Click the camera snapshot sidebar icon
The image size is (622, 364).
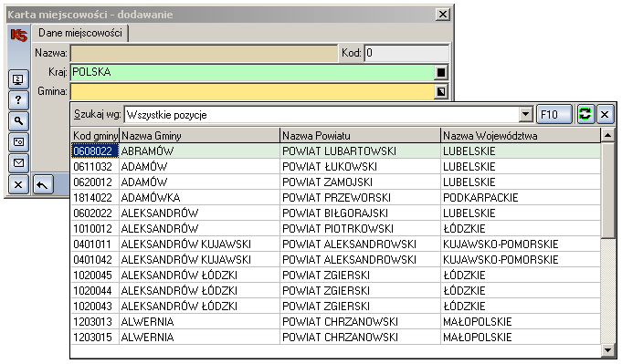tap(18, 142)
